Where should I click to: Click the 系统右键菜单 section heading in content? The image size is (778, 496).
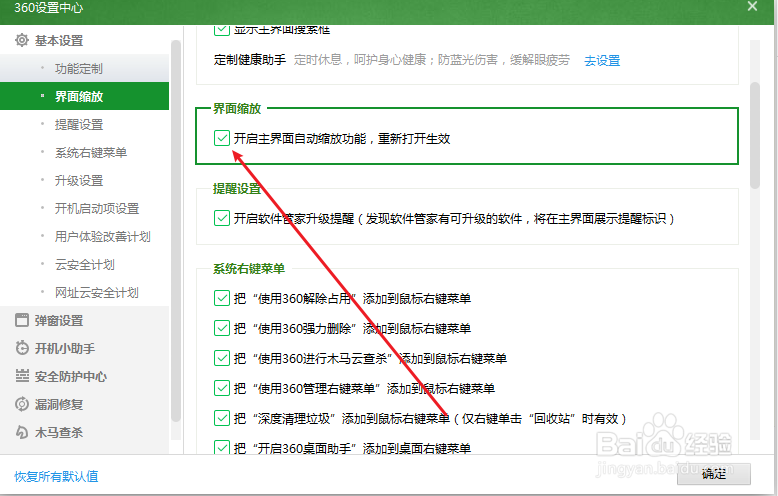(x=249, y=269)
